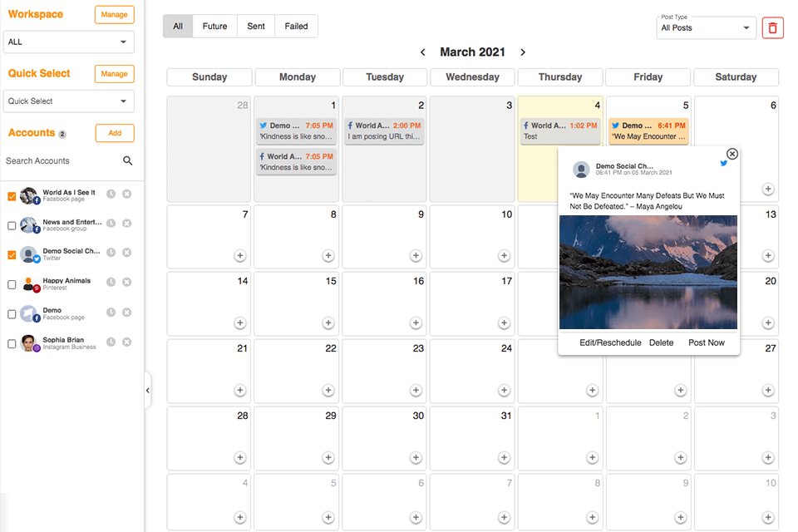Viewport: 798px width, 532px height.
Task: Check News and Entert... account checkbox
Action: (x=12, y=225)
